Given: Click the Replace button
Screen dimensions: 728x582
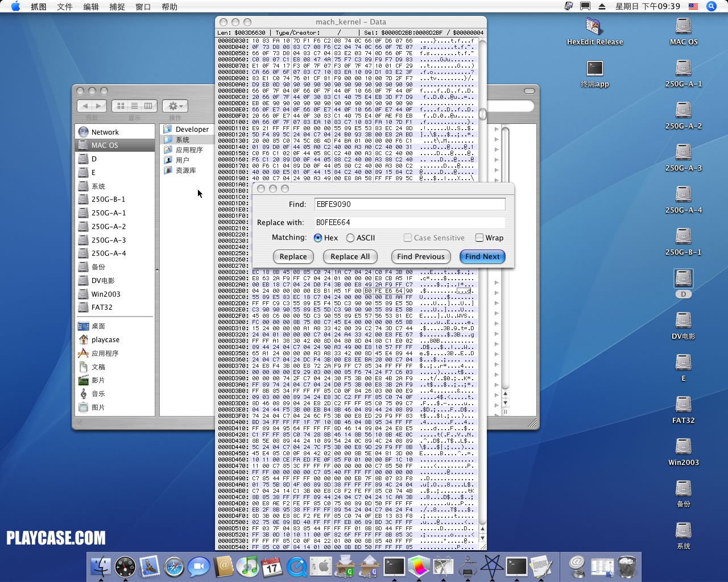Looking at the screenshot, I should 293,257.
